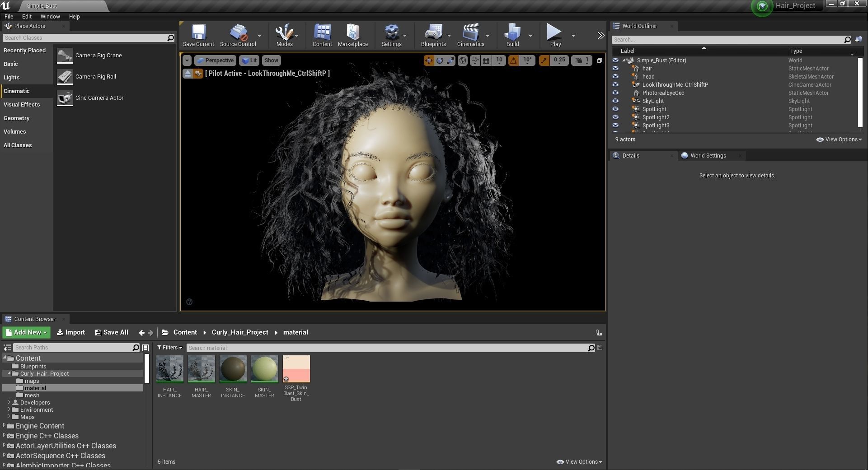Screen dimensions: 868x470
Task: Maximize or restore the viewport
Action: [x=599, y=60]
